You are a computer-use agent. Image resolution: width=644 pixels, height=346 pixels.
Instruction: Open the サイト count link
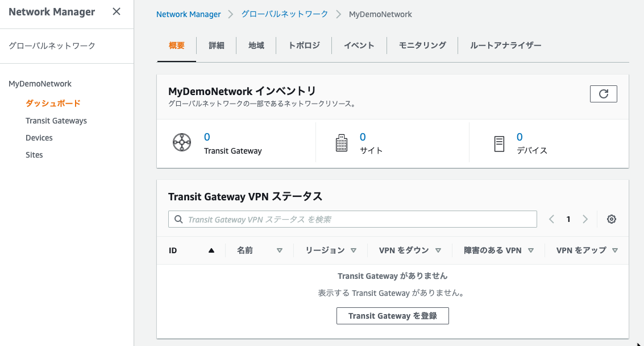coord(363,137)
